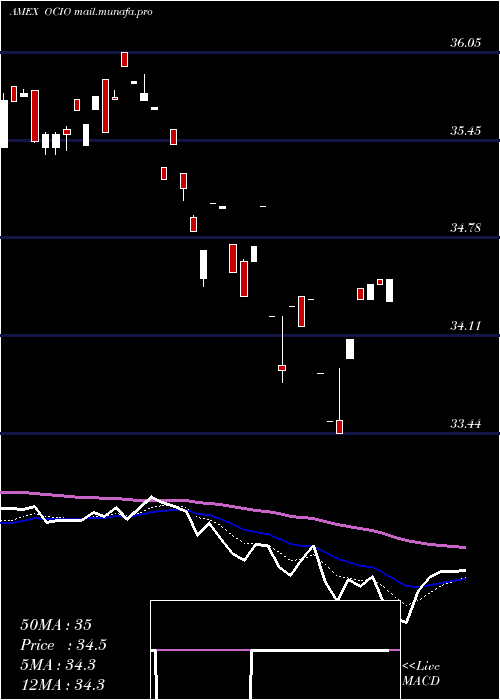The height and width of the screenshot is (700, 500).
Task: Click the highest red candle near 36.05
Action: click(125, 59)
